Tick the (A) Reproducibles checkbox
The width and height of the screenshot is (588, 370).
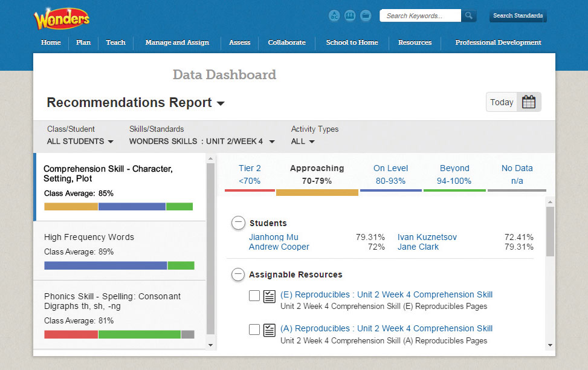pyautogui.click(x=254, y=329)
